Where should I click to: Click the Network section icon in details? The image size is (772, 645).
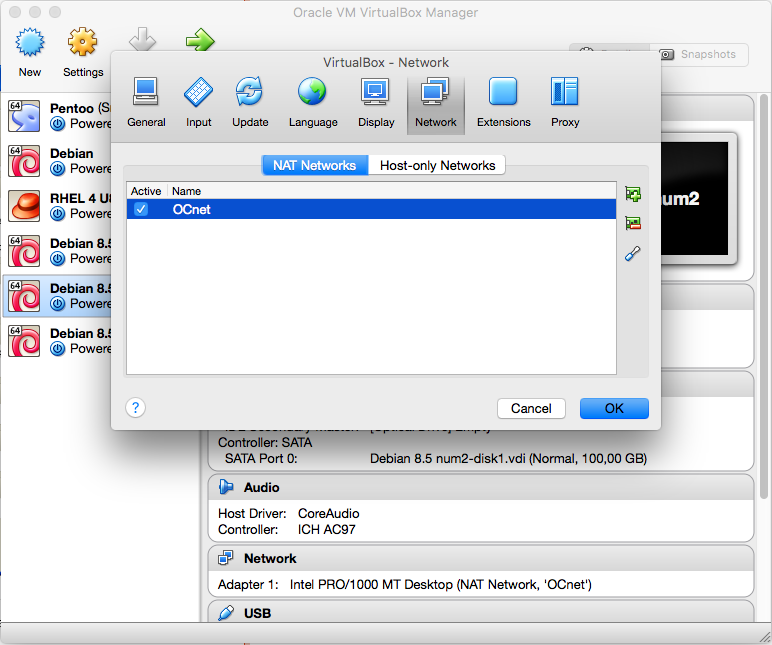click(226, 558)
